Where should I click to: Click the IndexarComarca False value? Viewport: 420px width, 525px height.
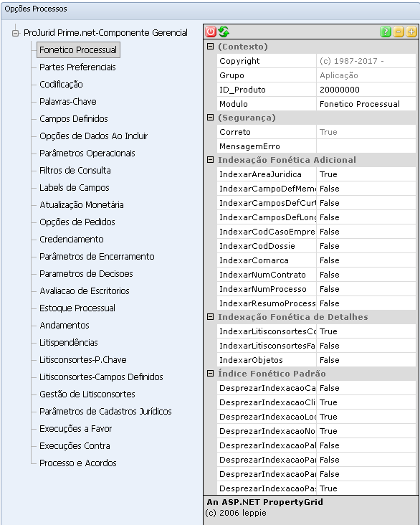(366, 260)
